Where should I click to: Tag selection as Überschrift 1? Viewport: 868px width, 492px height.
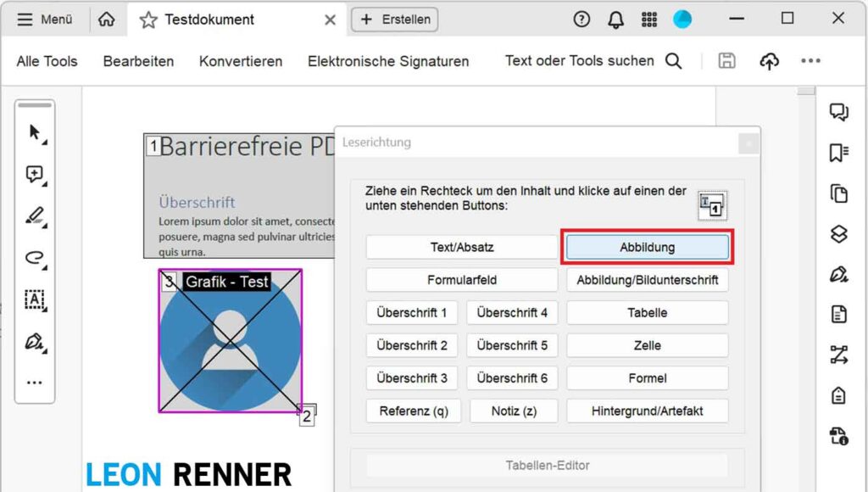coord(412,312)
